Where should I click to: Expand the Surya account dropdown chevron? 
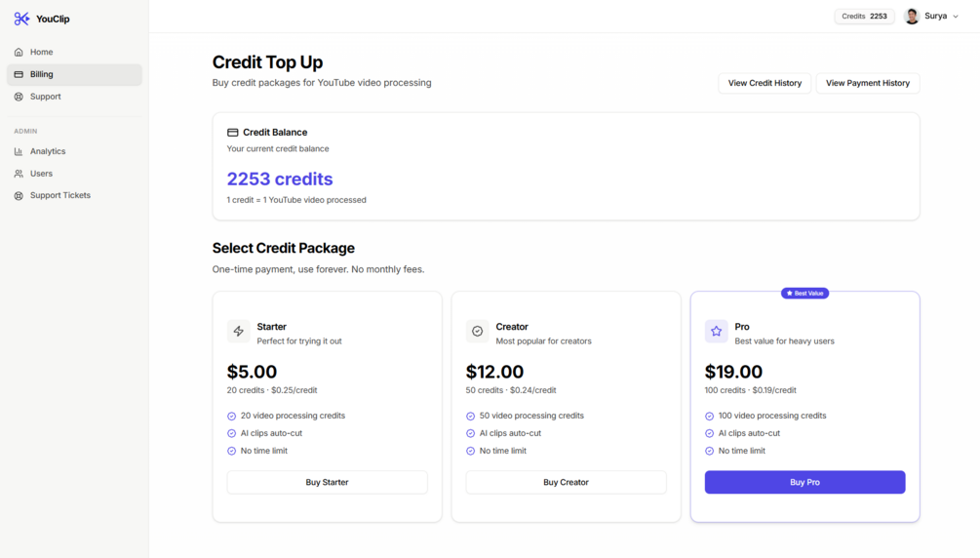pyautogui.click(x=956, y=17)
